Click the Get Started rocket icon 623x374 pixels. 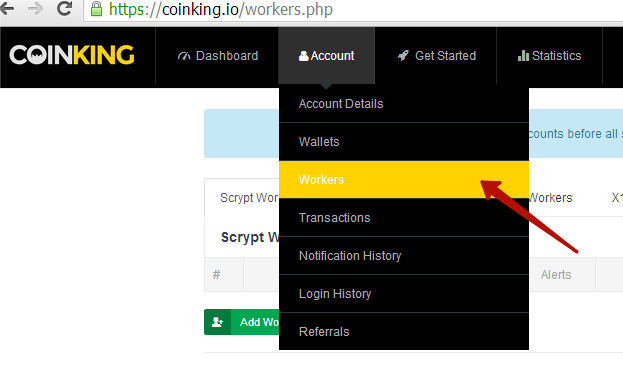pyautogui.click(x=403, y=56)
